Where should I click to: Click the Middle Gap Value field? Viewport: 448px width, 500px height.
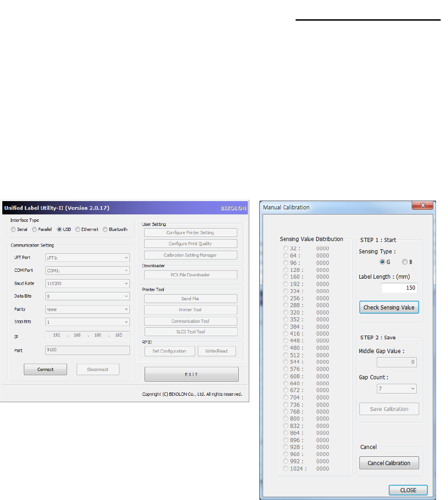(397, 362)
